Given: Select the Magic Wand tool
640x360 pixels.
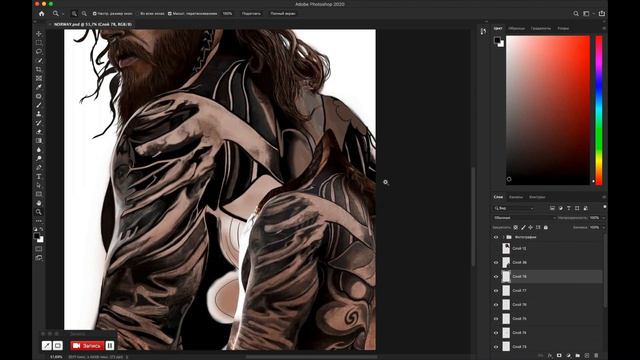Looking at the screenshot, I should click(x=39, y=60).
